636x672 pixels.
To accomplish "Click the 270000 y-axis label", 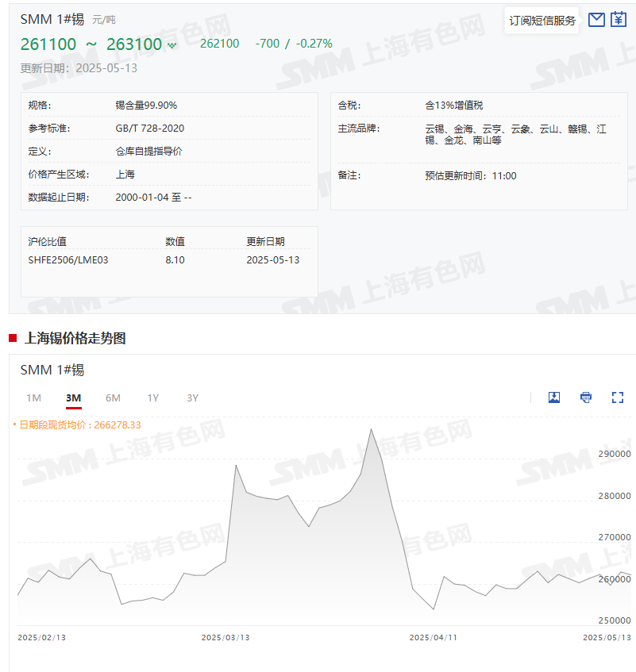I will click(615, 537).
